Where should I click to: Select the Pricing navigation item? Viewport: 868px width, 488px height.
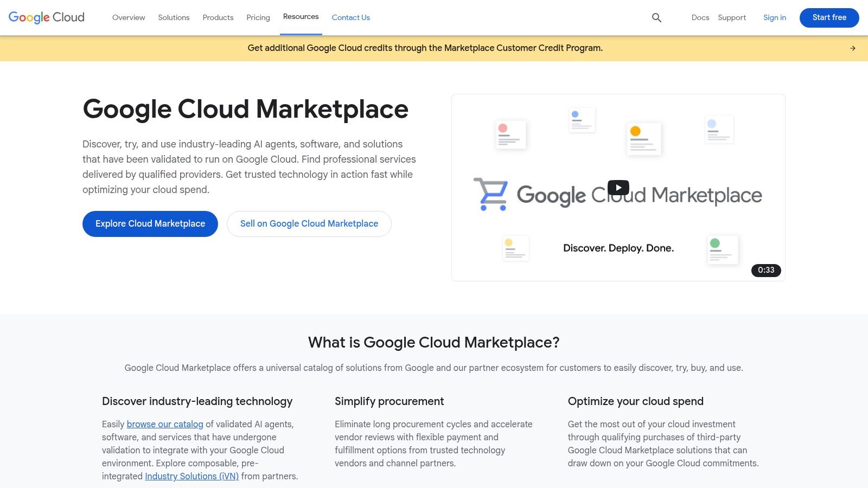pyautogui.click(x=258, y=17)
